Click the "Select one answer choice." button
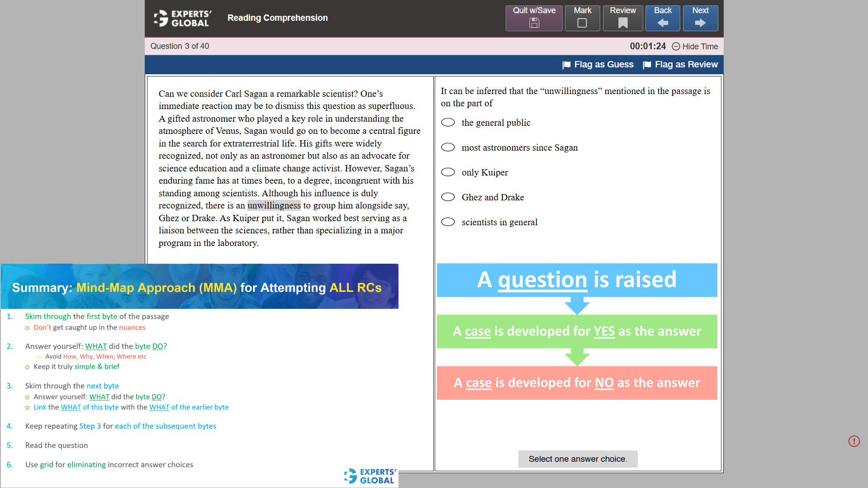 (x=578, y=459)
